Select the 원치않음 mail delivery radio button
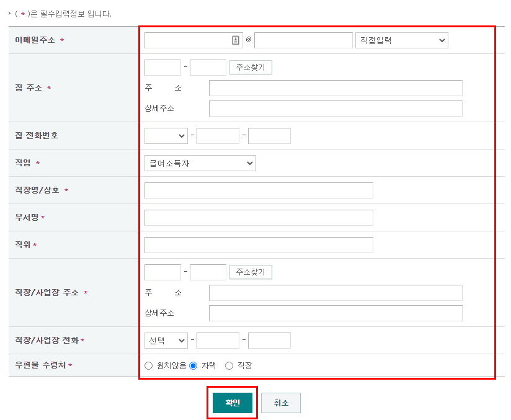The width and height of the screenshot is (511, 420). coord(149,366)
